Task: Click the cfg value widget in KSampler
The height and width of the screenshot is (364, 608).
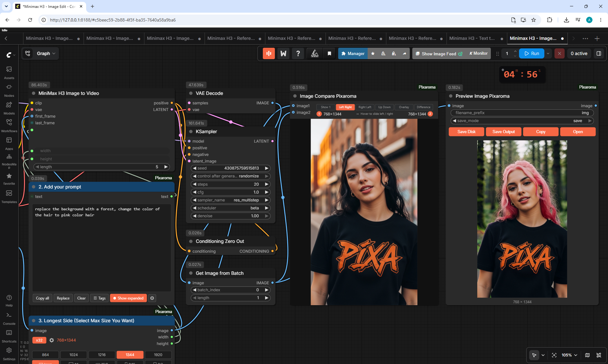Action: [x=231, y=192]
